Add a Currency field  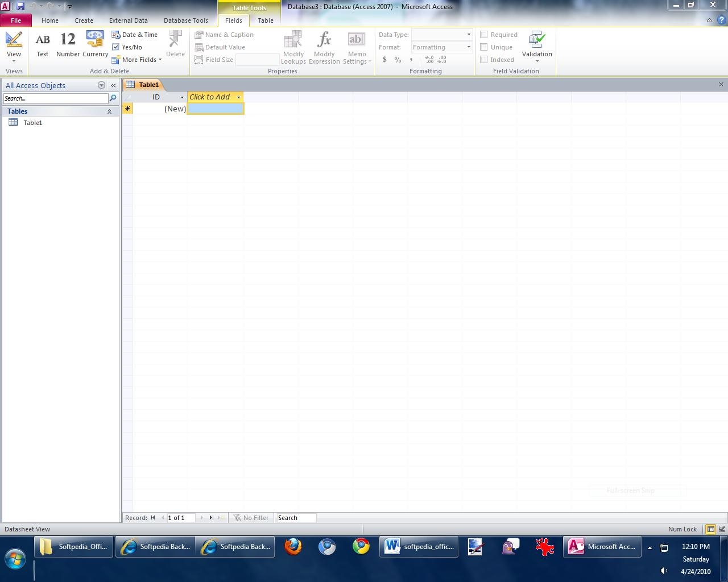95,45
